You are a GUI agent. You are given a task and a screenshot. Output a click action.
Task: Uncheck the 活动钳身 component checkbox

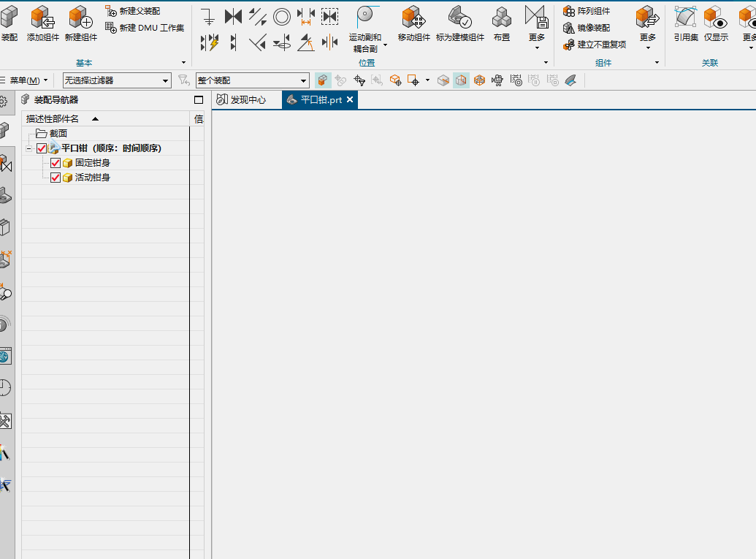coord(56,178)
